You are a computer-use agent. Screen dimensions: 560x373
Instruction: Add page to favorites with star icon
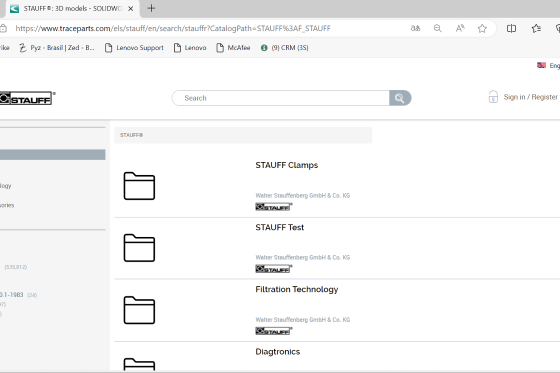482,28
